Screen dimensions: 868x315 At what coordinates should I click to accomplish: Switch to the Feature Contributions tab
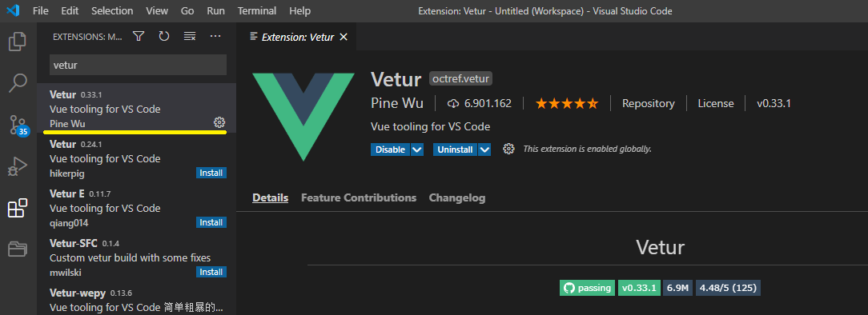(x=359, y=197)
